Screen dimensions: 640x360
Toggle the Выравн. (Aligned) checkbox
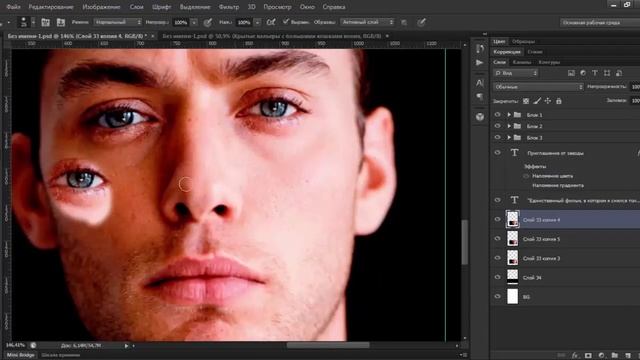(286, 22)
